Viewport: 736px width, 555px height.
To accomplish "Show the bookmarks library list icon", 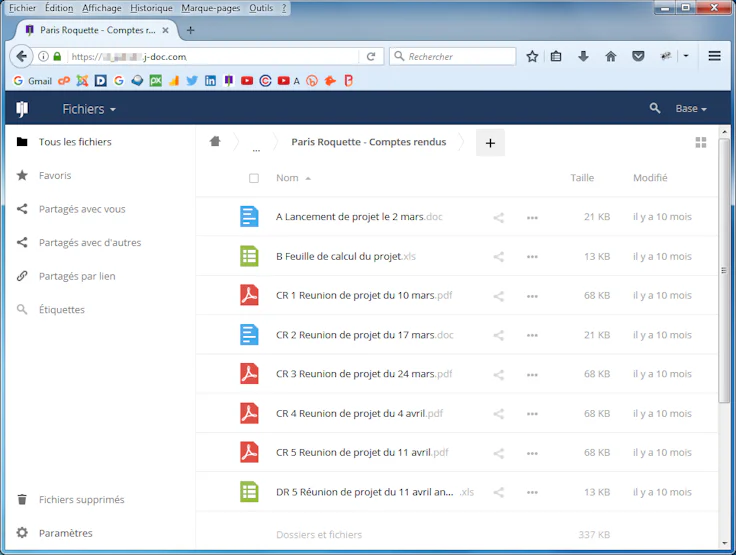I will click(556, 57).
